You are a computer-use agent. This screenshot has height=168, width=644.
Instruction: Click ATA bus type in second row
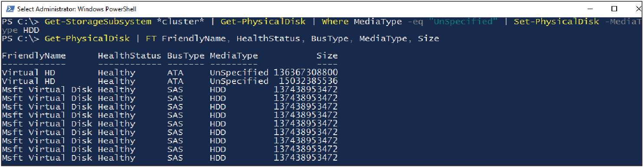click(175, 81)
